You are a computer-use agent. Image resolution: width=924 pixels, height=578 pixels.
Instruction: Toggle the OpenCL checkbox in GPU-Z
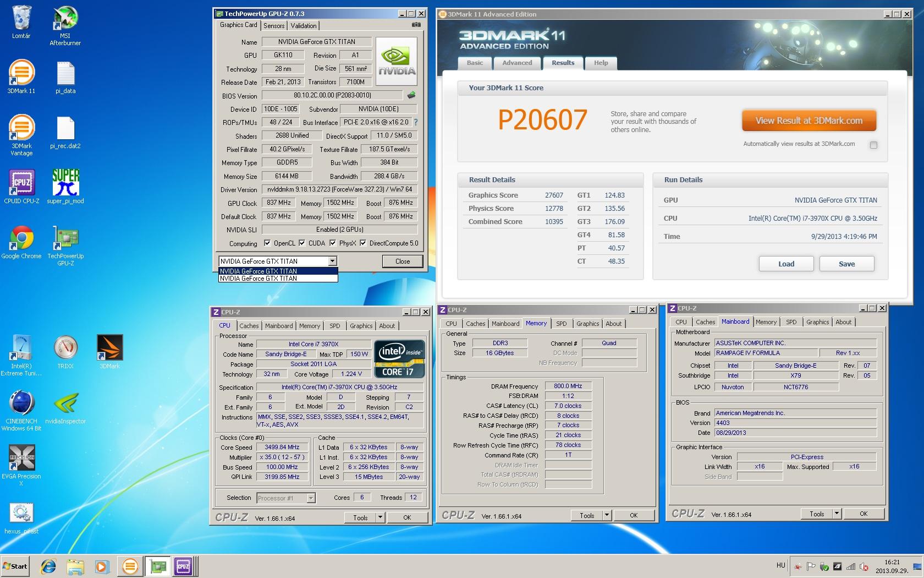coord(267,243)
